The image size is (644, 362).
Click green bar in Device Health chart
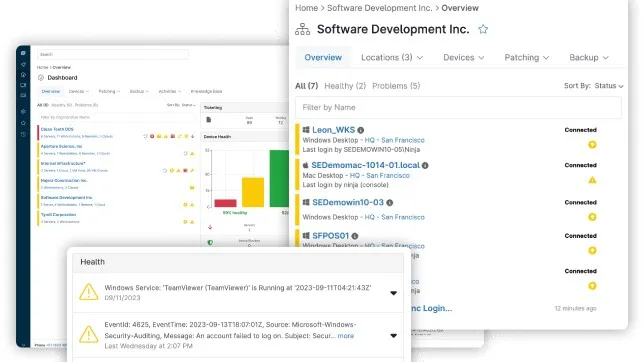tap(279, 178)
